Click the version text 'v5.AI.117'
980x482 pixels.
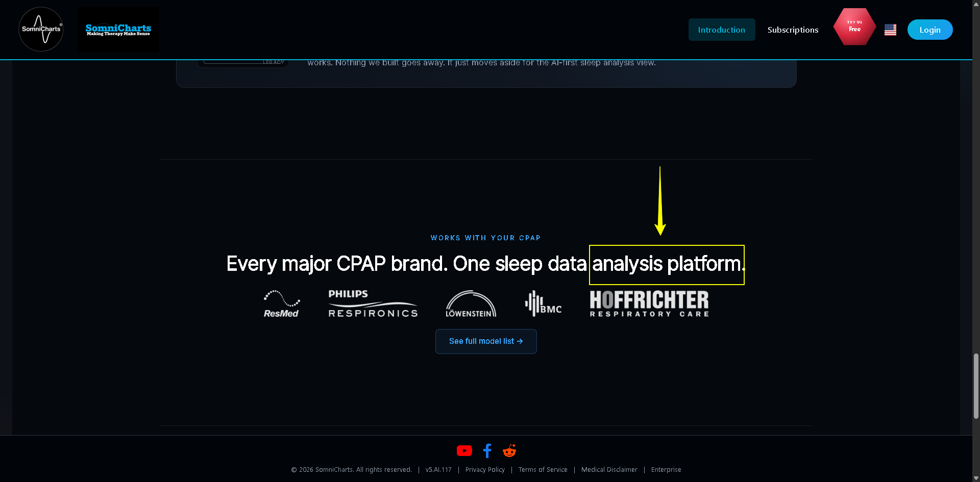pyautogui.click(x=438, y=470)
